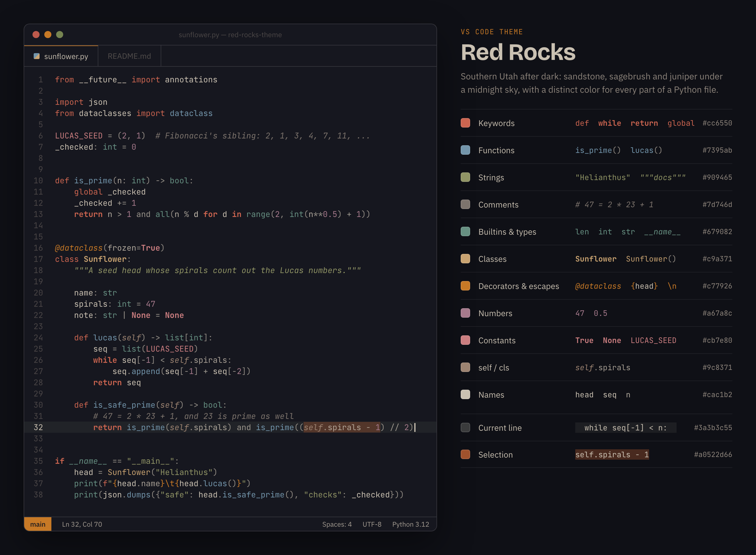Viewport: 756px width, 555px height.
Task: Click the global keyword on line 11
Action: pyautogui.click(x=88, y=192)
